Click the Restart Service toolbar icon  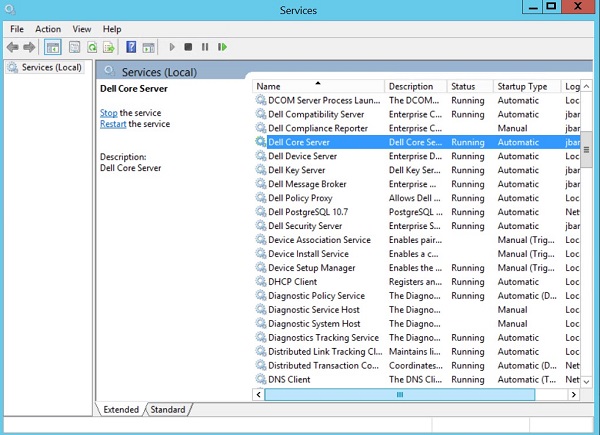point(222,47)
